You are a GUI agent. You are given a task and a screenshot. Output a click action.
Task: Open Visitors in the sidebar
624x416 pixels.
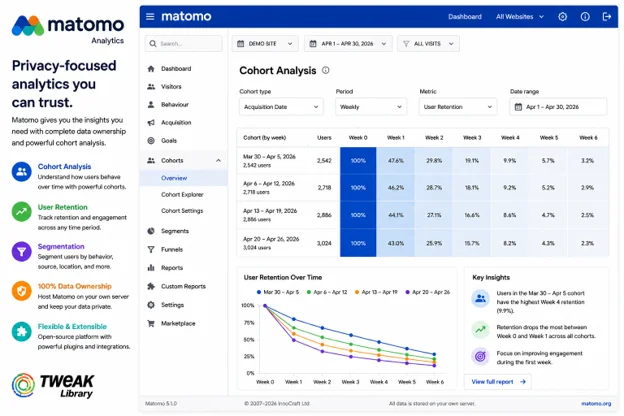pyautogui.click(x=171, y=86)
